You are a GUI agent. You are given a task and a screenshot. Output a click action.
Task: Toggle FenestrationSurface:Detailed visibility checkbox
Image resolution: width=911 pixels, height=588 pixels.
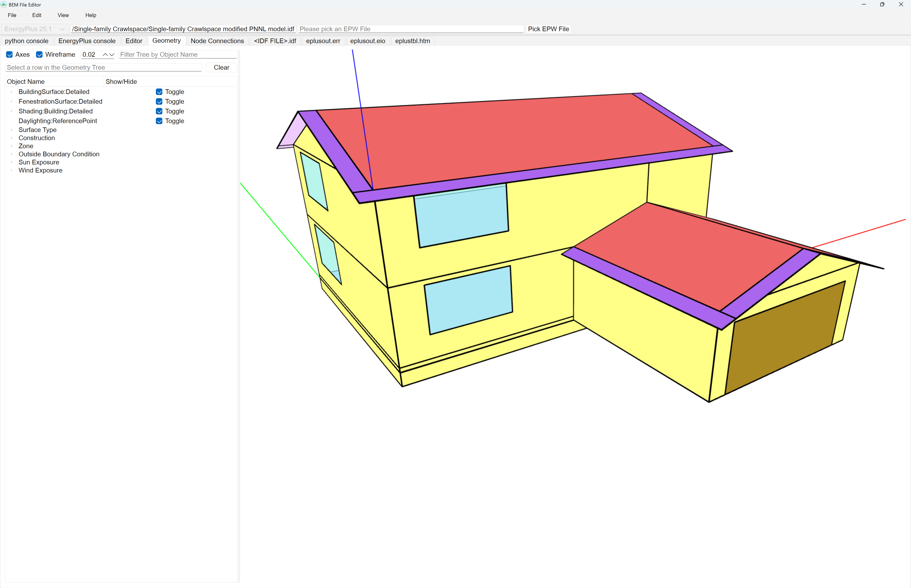click(159, 102)
